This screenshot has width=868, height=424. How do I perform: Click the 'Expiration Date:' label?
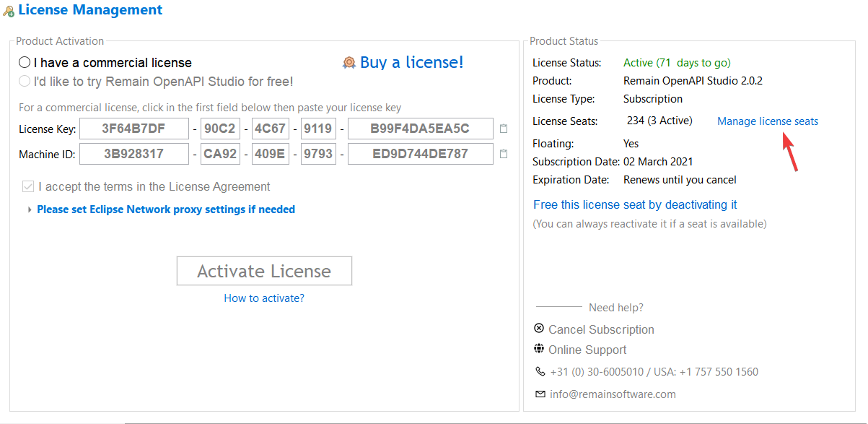pyautogui.click(x=571, y=180)
